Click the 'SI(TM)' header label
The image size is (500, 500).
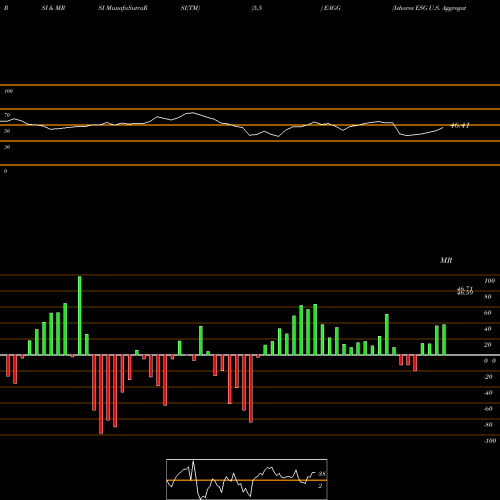tap(190, 8)
